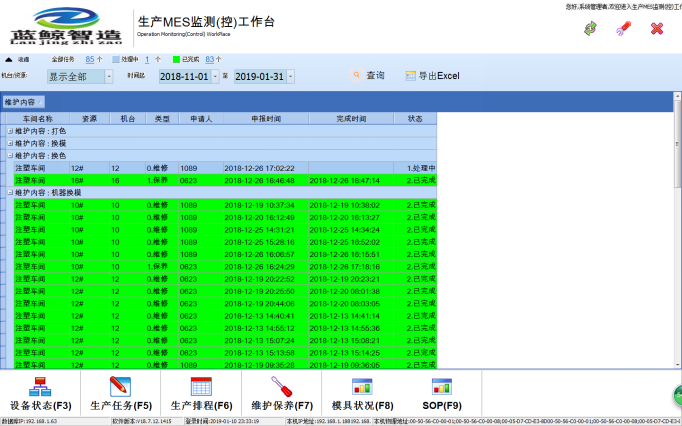The height and width of the screenshot is (426, 682).
Task: Click the start date field 2018-11-01
Action: 185,77
